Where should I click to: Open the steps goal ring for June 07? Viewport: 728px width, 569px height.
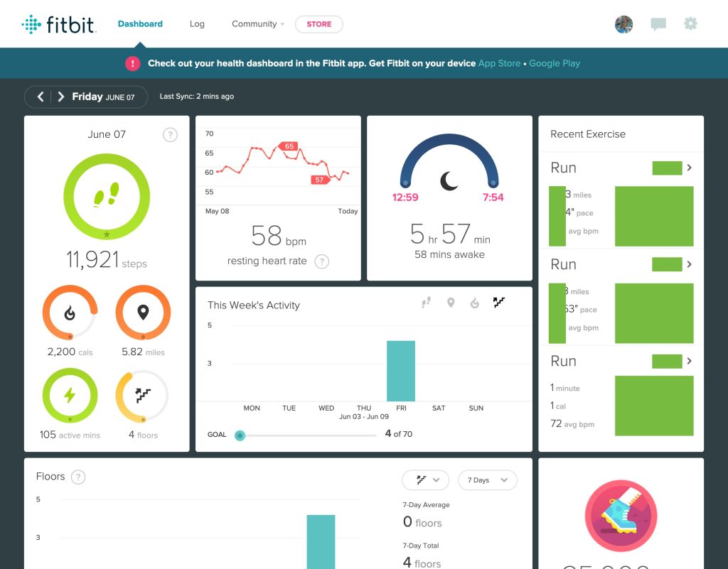click(107, 196)
